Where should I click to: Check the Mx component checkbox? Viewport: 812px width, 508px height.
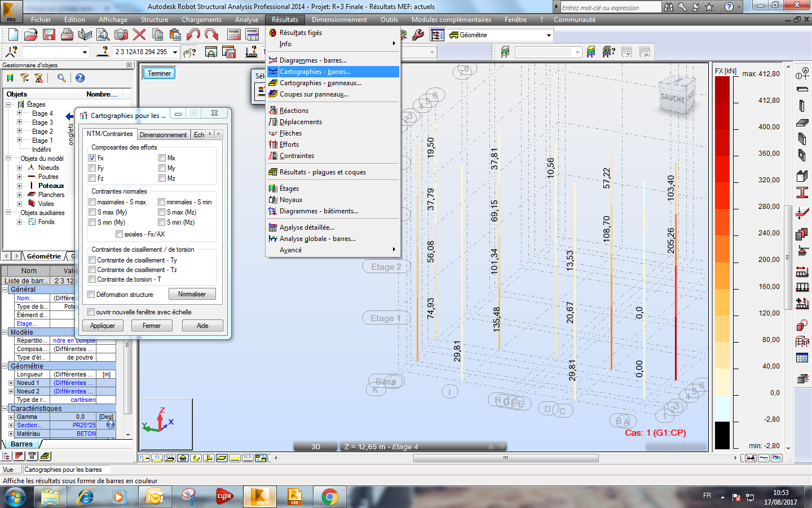click(x=162, y=158)
